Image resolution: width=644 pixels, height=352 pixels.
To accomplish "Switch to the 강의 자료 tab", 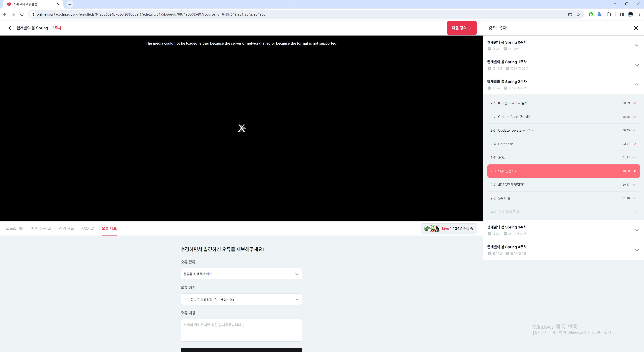I will (x=66, y=228).
